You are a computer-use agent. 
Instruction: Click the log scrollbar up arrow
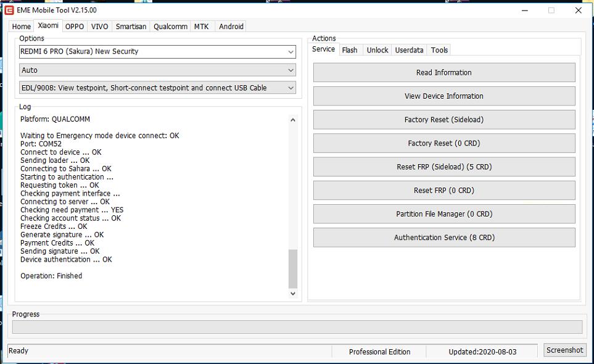(293, 120)
